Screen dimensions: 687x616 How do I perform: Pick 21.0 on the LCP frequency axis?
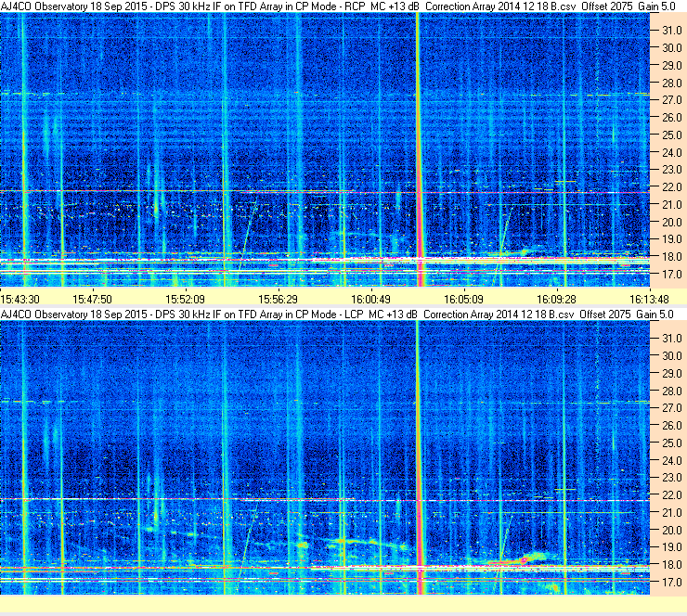[671, 513]
